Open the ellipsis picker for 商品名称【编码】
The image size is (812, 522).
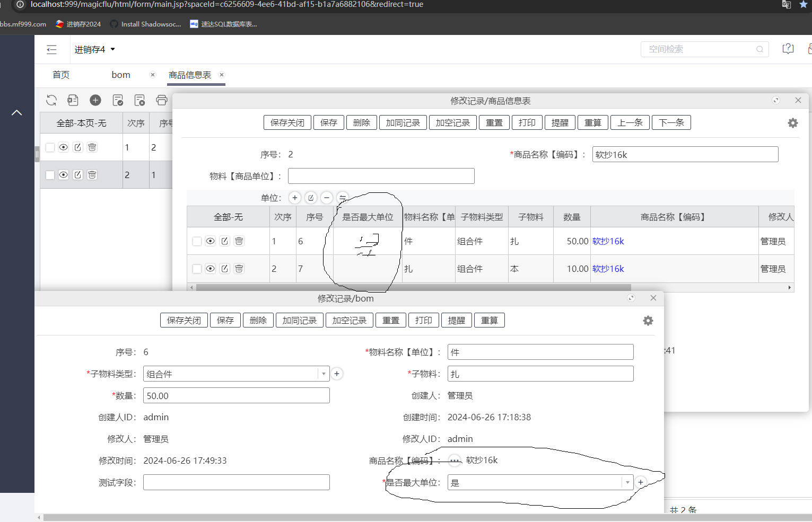(x=455, y=461)
